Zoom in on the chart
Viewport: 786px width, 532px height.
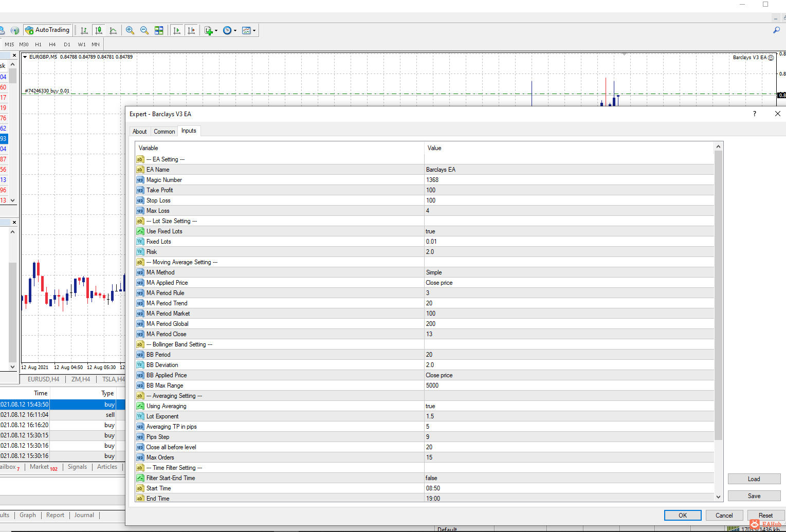point(130,30)
